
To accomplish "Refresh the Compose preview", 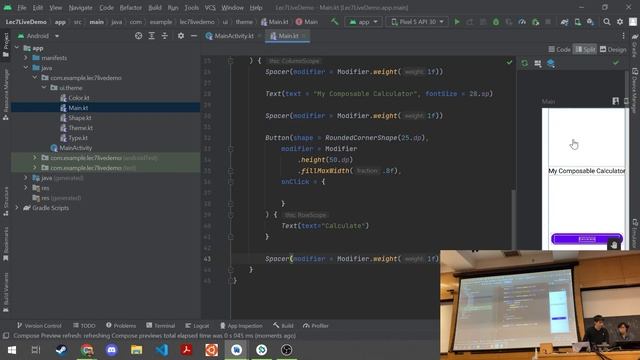I will (524, 63).
